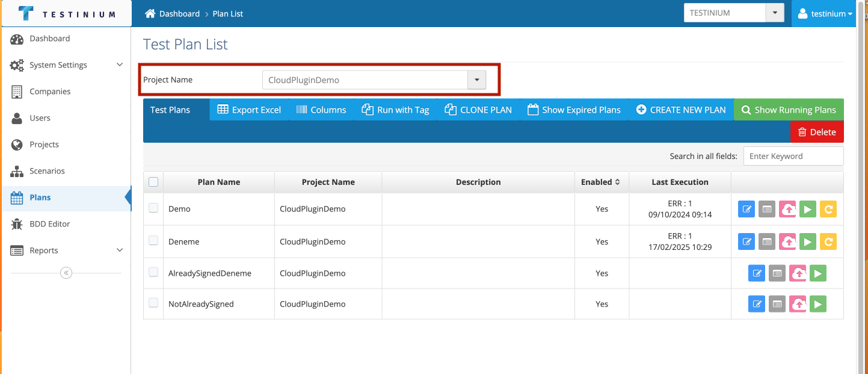The image size is (868, 374).
Task: Click the CLONE PLAN button
Action: click(478, 110)
